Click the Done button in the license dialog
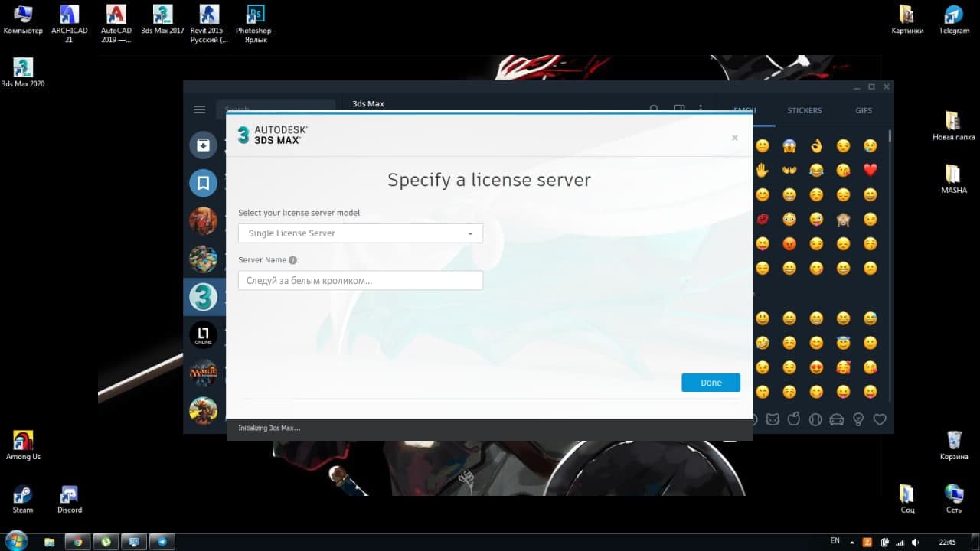980x551 pixels. [710, 383]
